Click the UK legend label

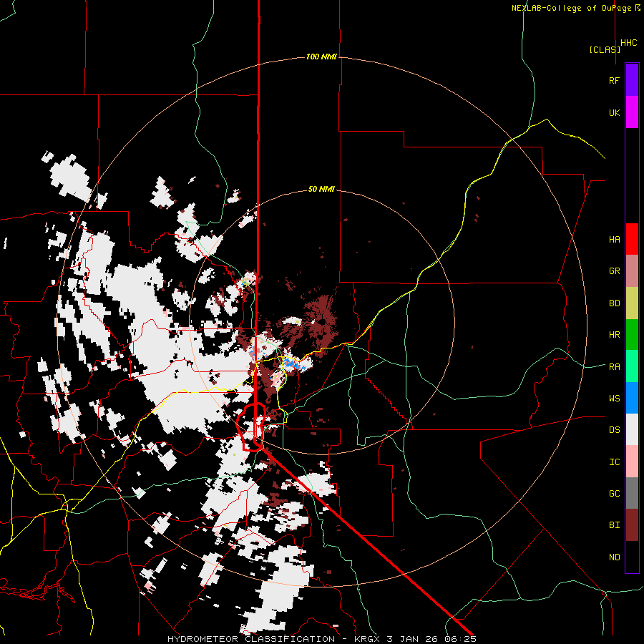(614, 112)
